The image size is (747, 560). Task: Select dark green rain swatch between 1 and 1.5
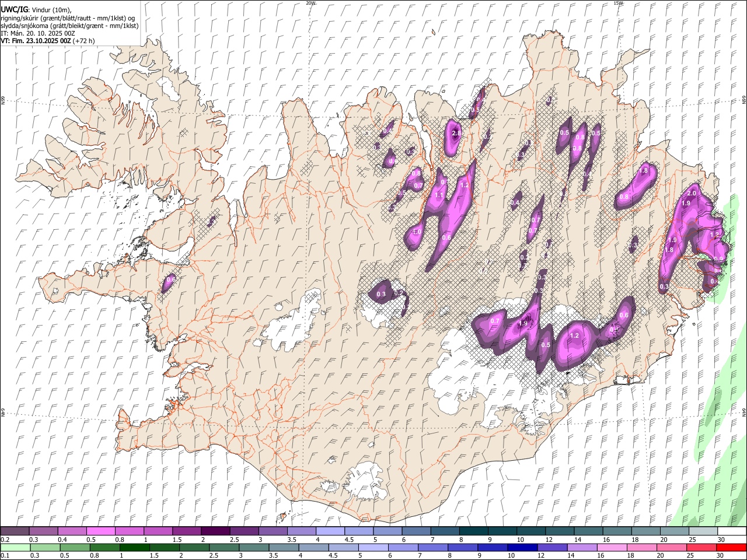[x=134, y=548]
